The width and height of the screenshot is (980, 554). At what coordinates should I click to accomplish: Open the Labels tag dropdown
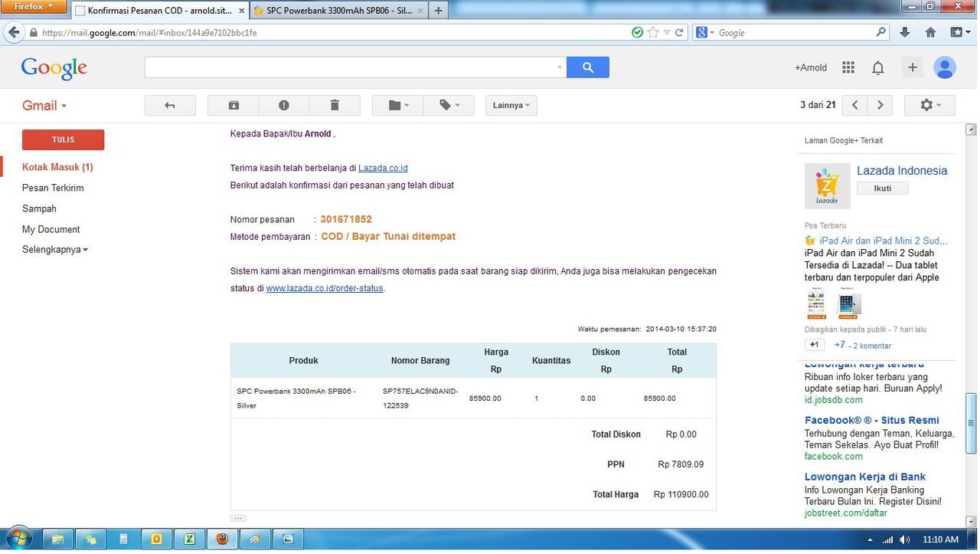point(449,105)
